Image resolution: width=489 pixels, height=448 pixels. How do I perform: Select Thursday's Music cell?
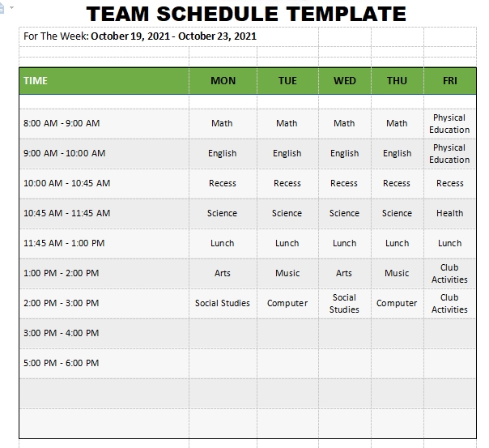coord(397,273)
